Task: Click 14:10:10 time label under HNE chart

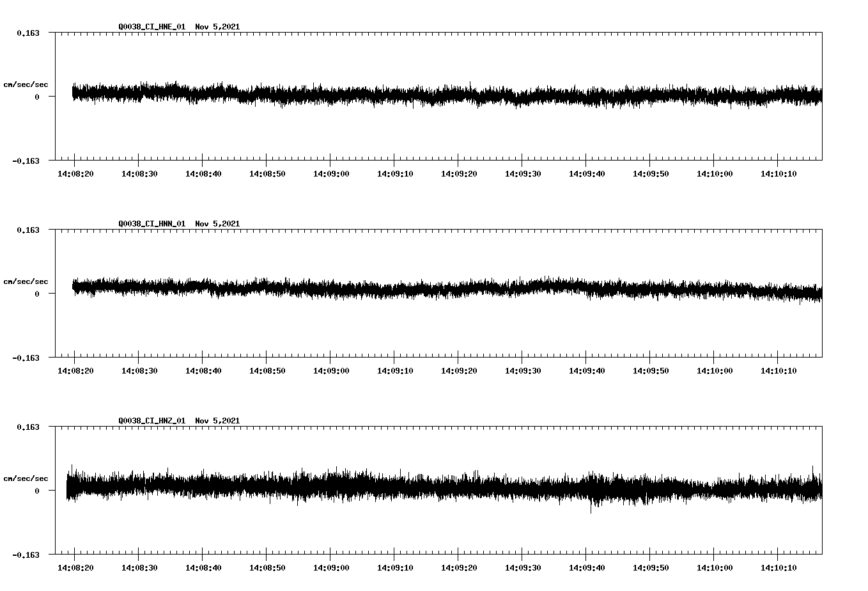Action: pyautogui.click(x=779, y=173)
